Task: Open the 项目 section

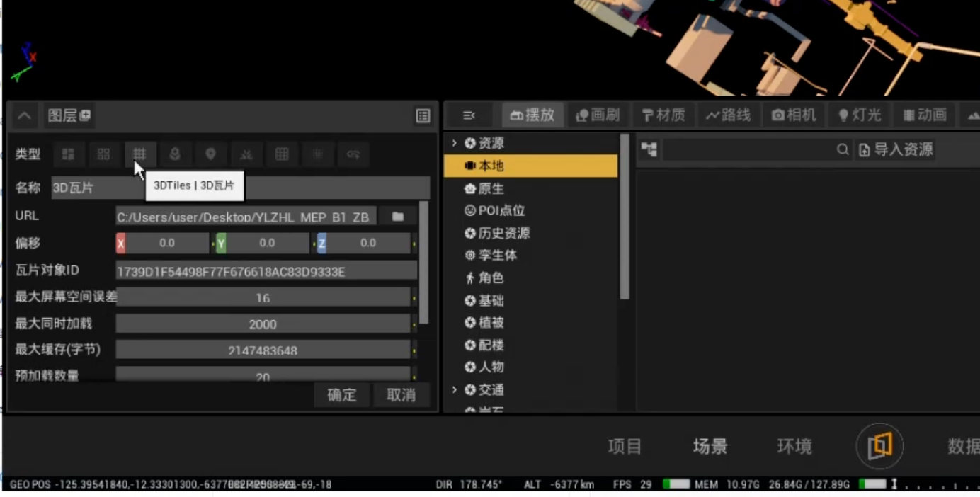Action: [625, 446]
